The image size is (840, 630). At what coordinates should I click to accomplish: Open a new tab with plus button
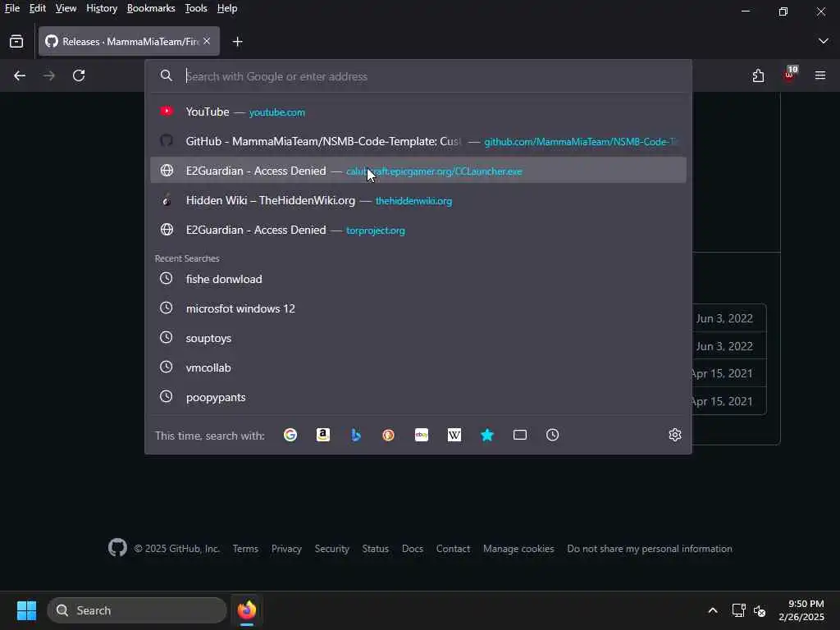(x=237, y=41)
